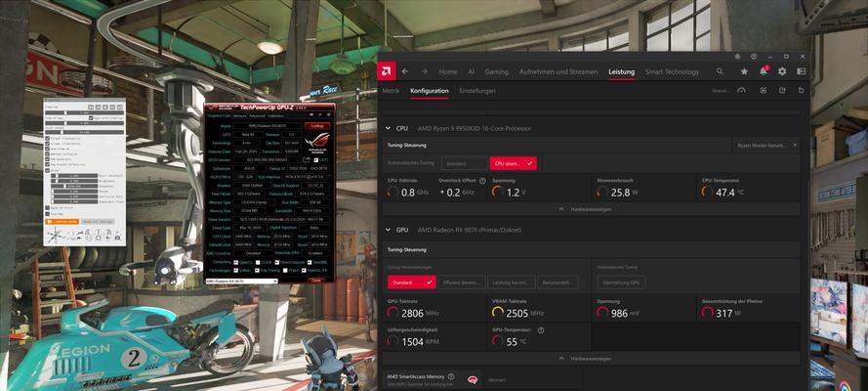Click the Overclock Offset info icon
868x391 pixels.
click(482, 181)
